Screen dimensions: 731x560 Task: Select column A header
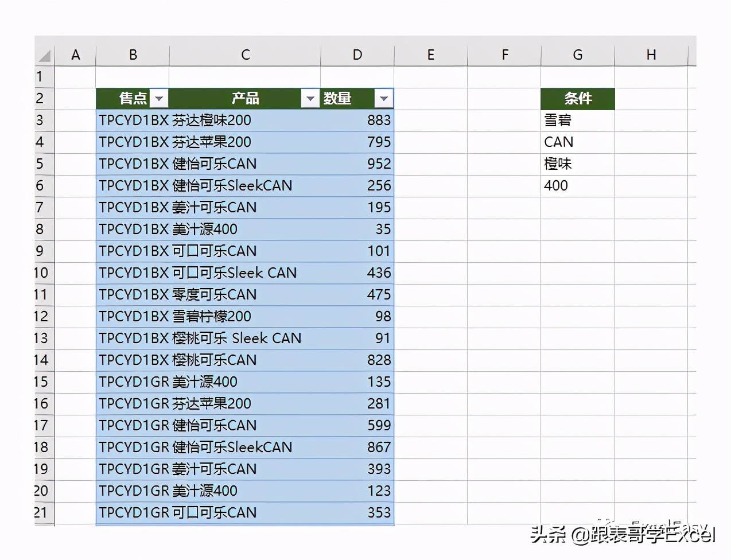pyautogui.click(x=75, y=55)
